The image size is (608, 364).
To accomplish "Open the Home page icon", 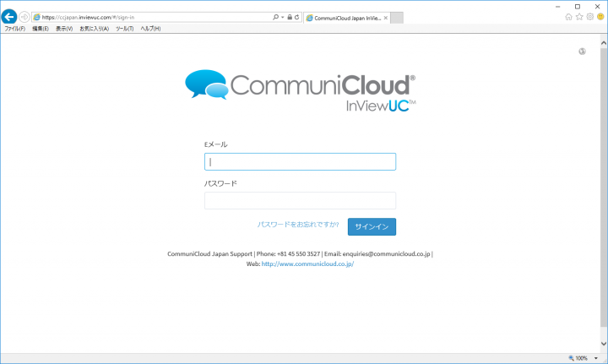I will [569, 17].
